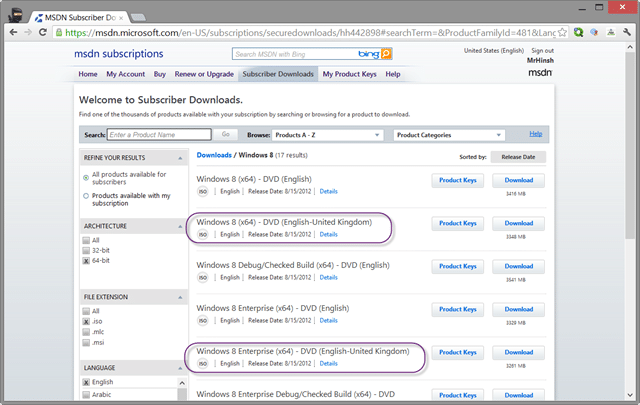Click scroll-down arrow of page scrollbar

630,395
